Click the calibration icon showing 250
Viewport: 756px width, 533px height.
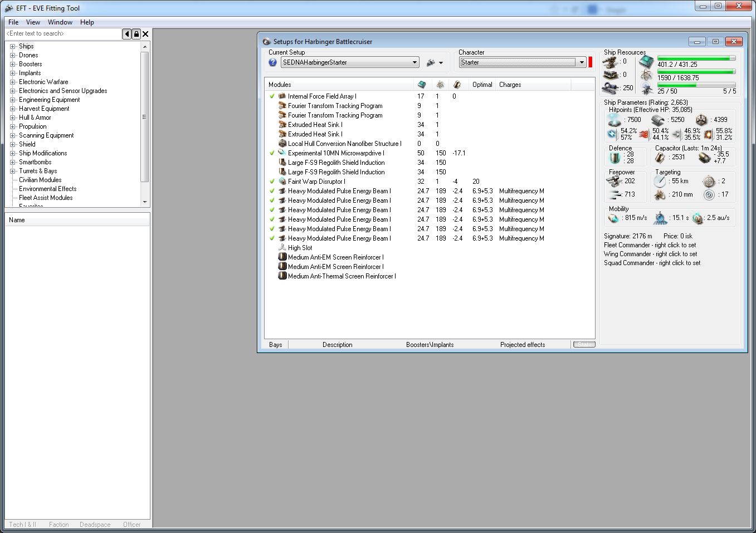point(611,87)
